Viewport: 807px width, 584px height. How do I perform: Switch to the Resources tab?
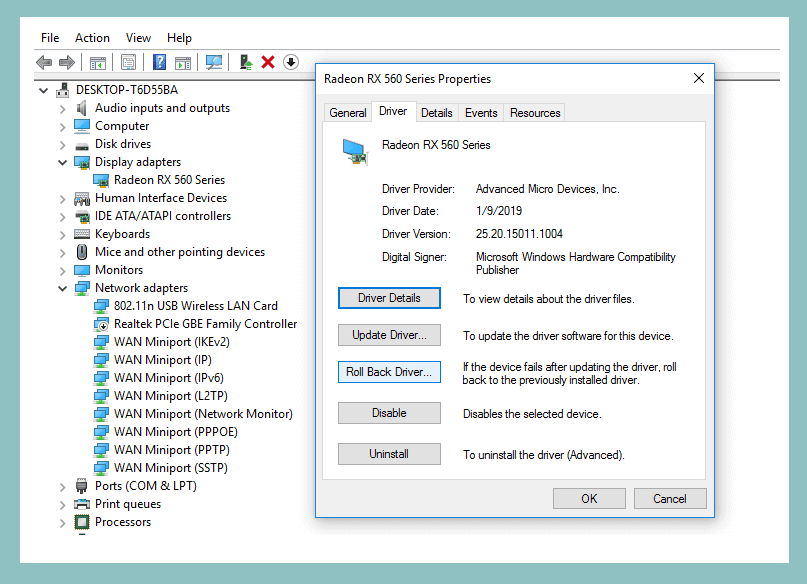[x=535, y=113]
